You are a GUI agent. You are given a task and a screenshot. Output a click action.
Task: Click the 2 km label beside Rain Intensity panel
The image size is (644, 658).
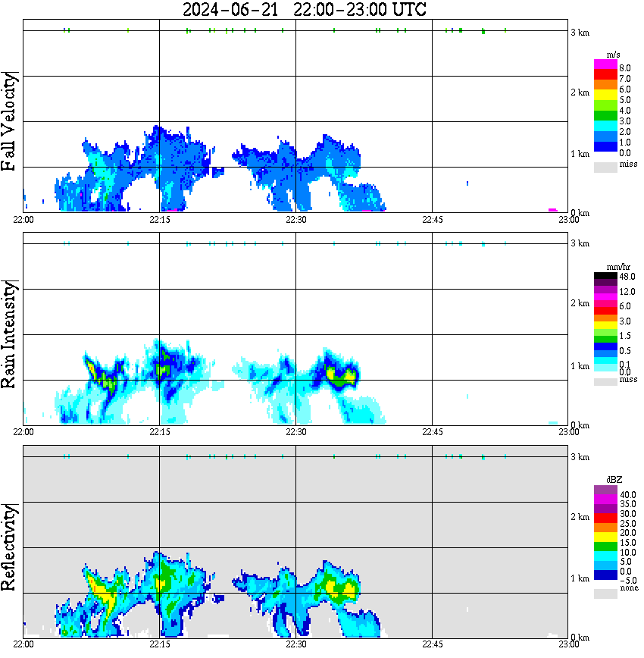(580, 303)
